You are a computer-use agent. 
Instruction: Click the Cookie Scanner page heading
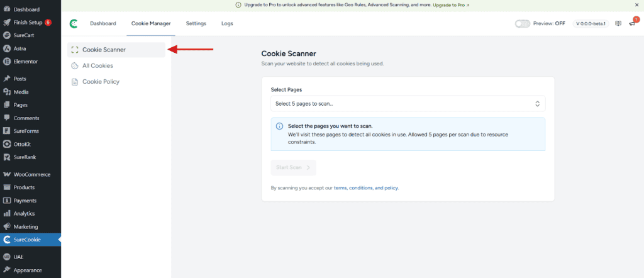pos(289,54)
